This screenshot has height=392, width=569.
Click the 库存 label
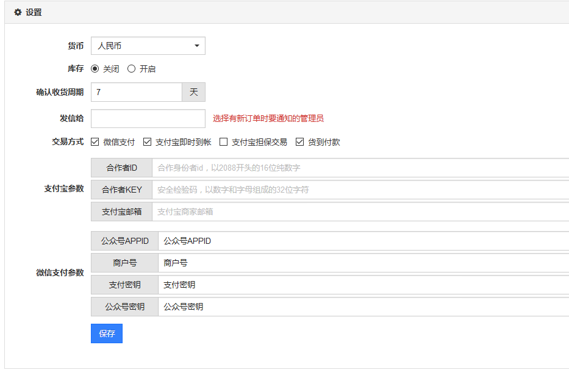click(76, 68)
